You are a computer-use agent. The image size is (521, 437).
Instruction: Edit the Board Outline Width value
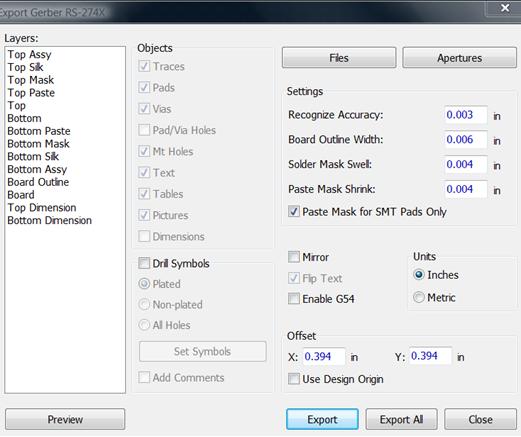pyautogui.click(x=466, y=139)
